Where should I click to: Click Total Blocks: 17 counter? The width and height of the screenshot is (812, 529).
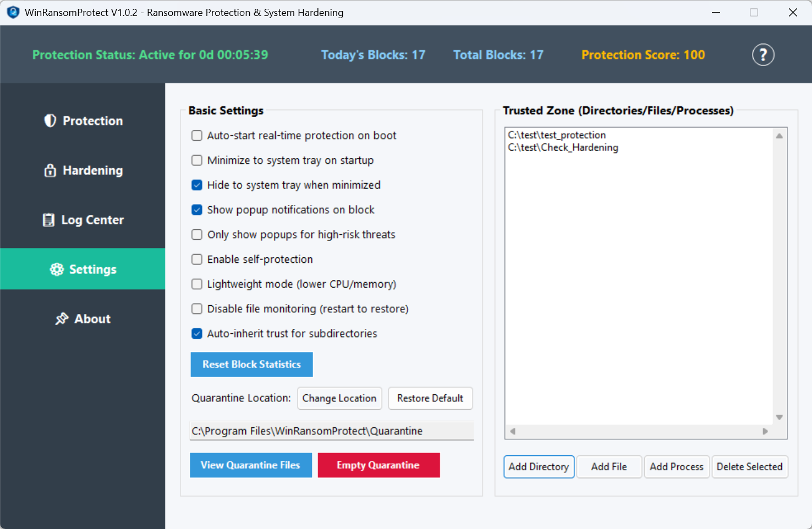click(498, 55)
